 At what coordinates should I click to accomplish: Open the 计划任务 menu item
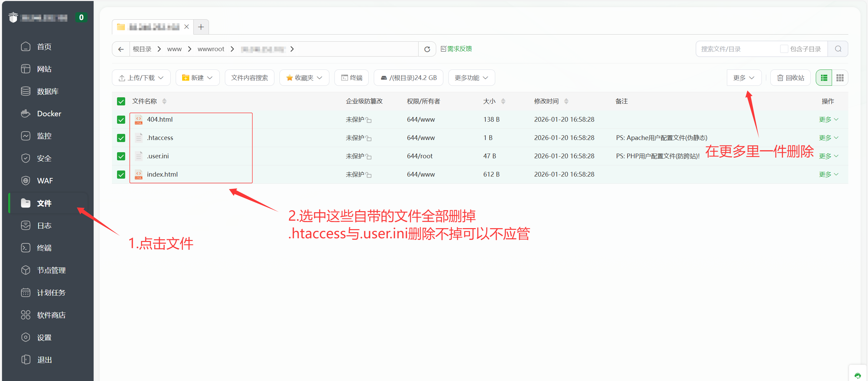(51, 293)
